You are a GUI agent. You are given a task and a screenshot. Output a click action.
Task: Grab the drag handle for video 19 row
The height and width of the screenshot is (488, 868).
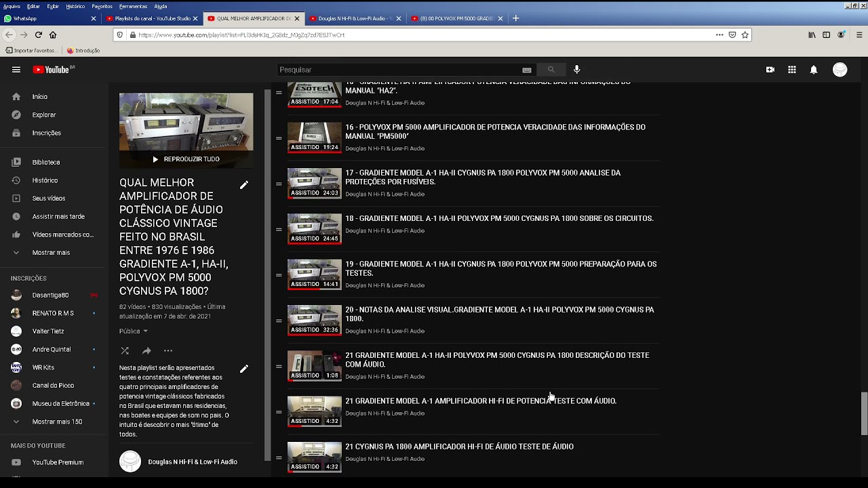[279, 275]
